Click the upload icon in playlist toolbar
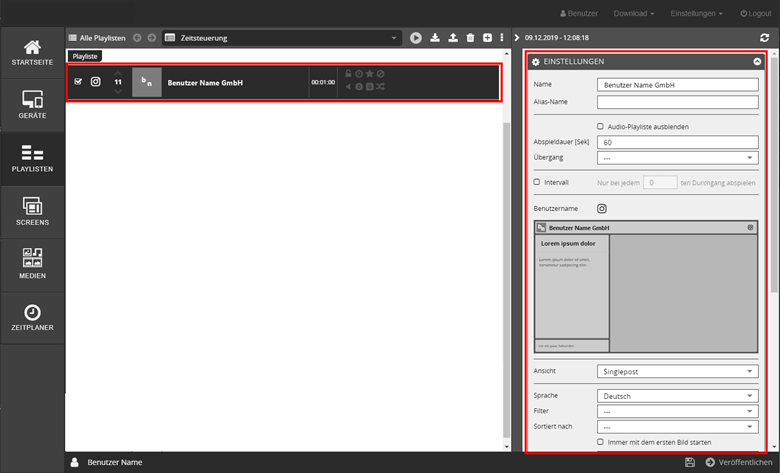 click(452, 38)
